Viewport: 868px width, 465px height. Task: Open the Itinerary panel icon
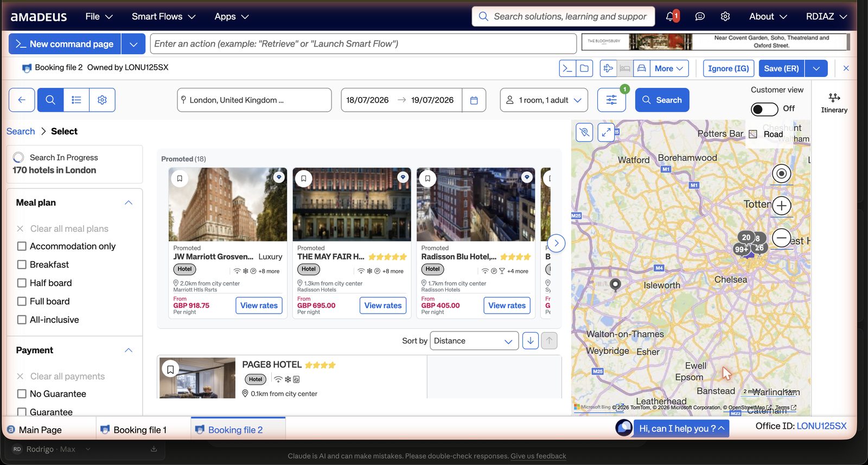pos(834,102)
